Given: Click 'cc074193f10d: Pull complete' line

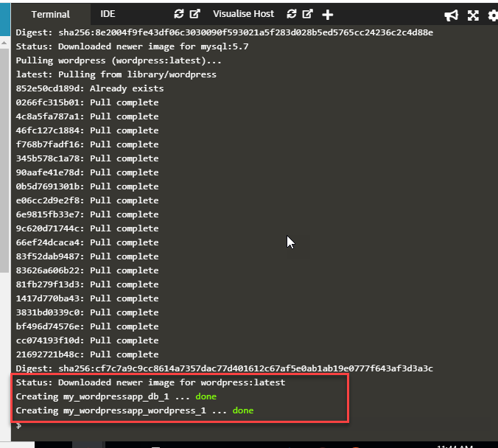Looking at the screenshot, I should tap(87, 340).
